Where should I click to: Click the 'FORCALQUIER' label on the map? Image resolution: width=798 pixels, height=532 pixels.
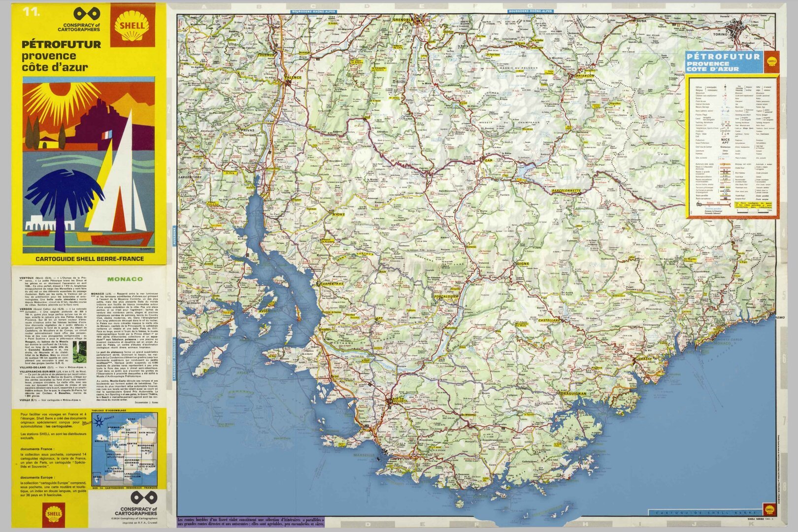click(x=446, y=297)
